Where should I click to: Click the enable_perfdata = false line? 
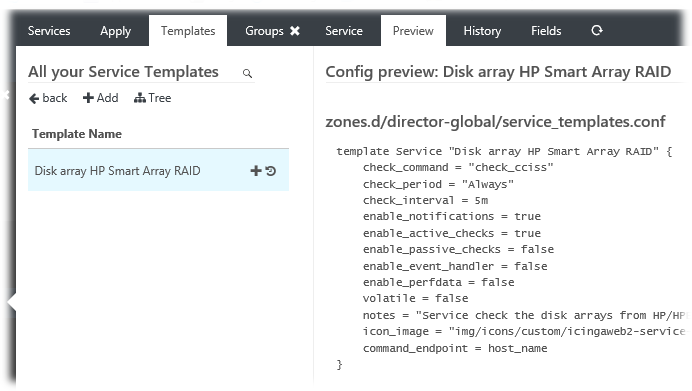coord(439,282)
